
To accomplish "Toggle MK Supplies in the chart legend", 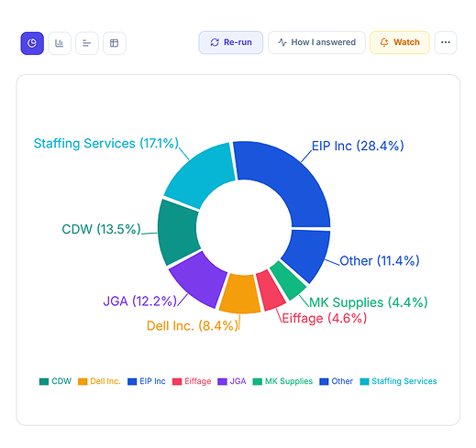I will (282, 381).
